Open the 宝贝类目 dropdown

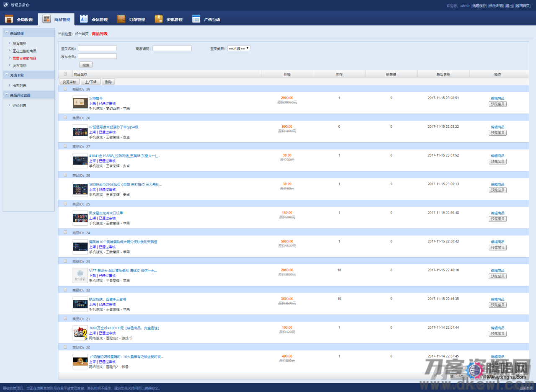point(239,48)
